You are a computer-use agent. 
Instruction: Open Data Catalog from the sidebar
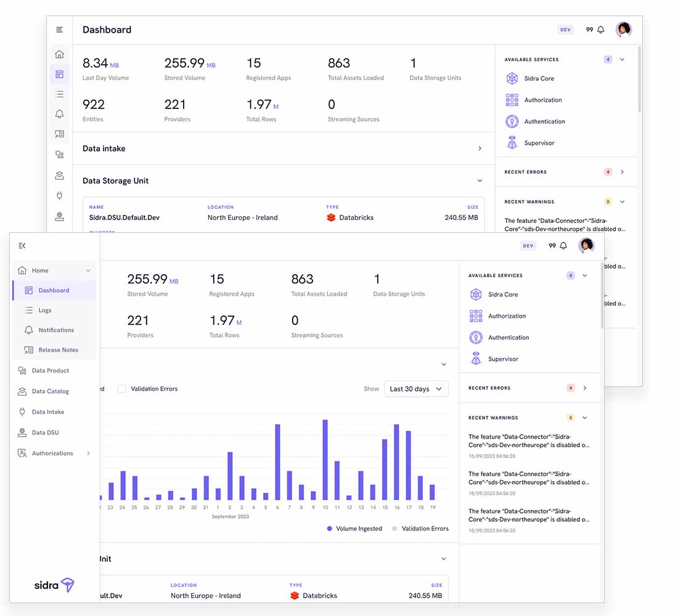[50, 391]
